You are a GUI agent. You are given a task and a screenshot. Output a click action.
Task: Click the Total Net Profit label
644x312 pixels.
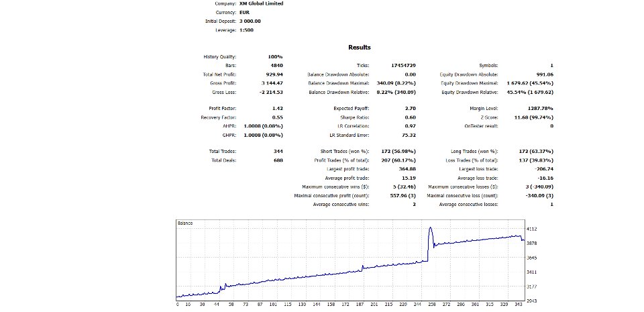[220, 74]
